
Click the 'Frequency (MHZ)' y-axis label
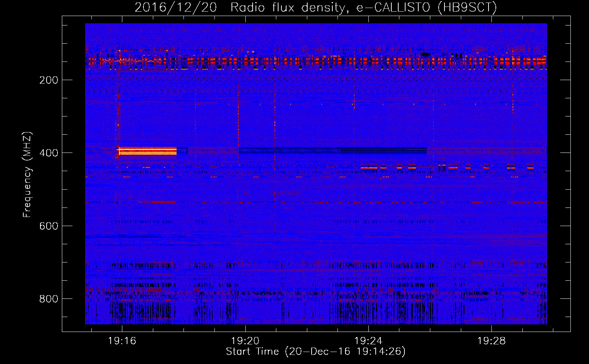point(27,174)
